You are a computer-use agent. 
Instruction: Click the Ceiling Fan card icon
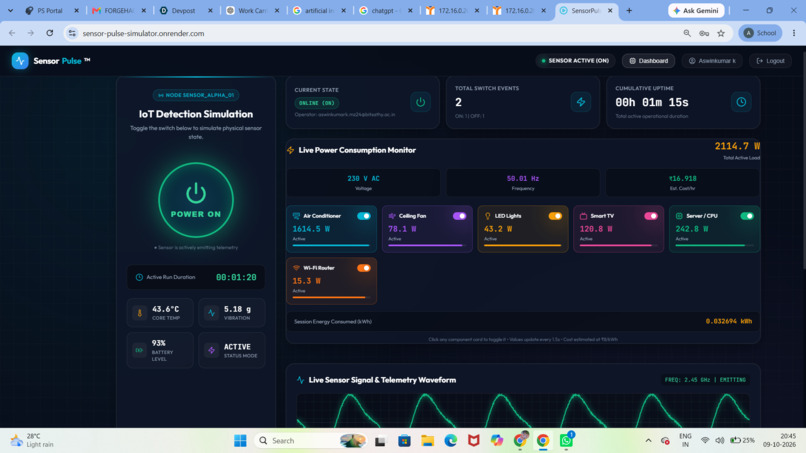coord(392,216)
